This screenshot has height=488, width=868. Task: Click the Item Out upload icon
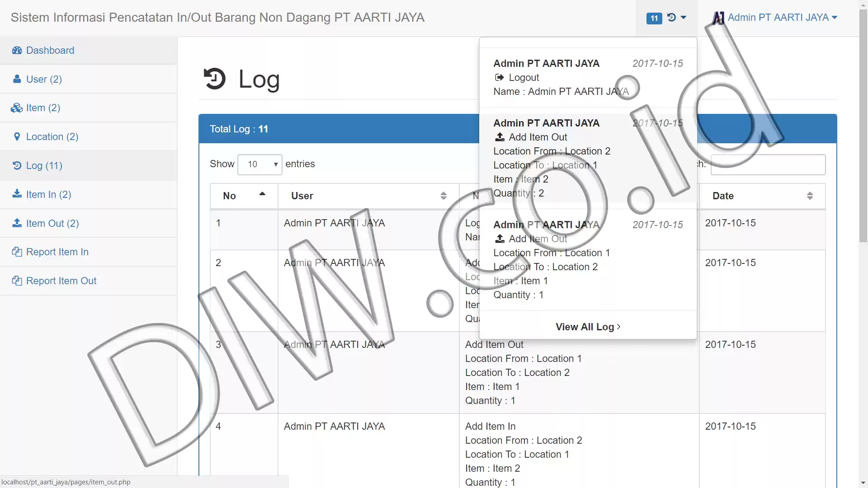pyautogui.click(x=17, y=223)
